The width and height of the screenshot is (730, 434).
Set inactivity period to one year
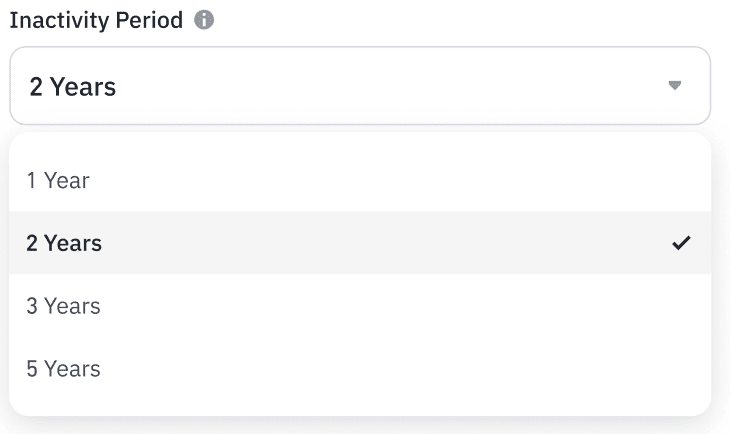pyautogui.click(x=360, y=180)
